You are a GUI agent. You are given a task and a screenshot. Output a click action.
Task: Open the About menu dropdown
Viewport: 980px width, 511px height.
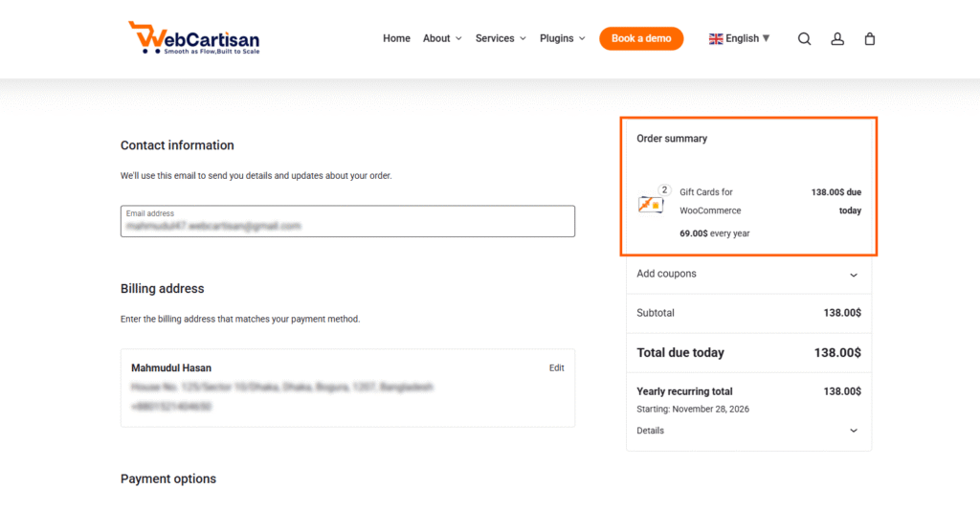coord(442,39)
